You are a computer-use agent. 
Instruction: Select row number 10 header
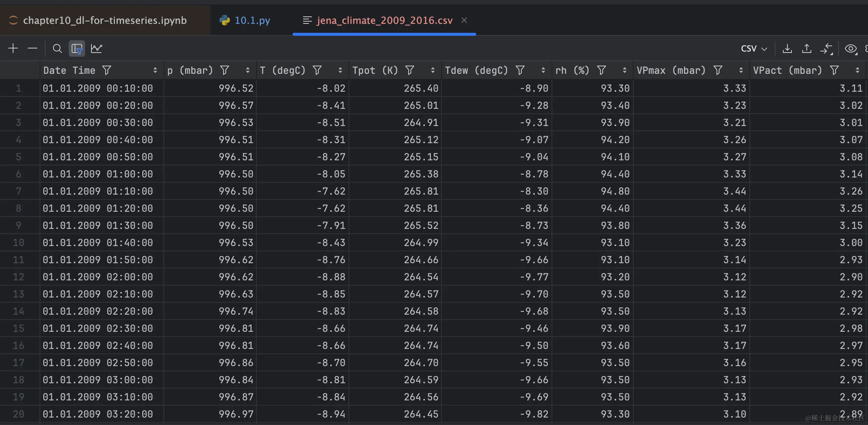pos(18,243)
